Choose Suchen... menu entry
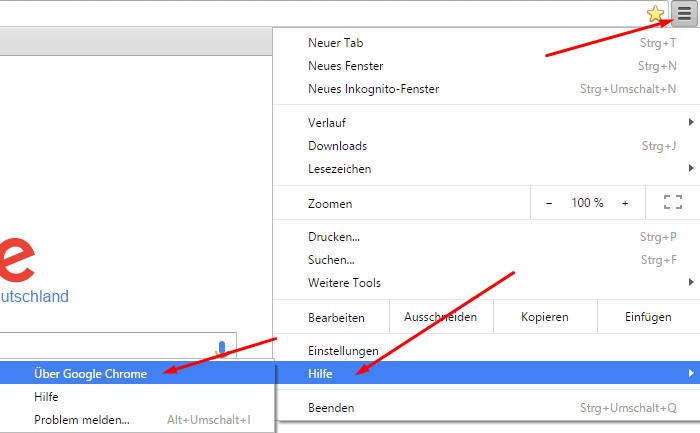This screenshot has height=433, width=700. (487, 260)
